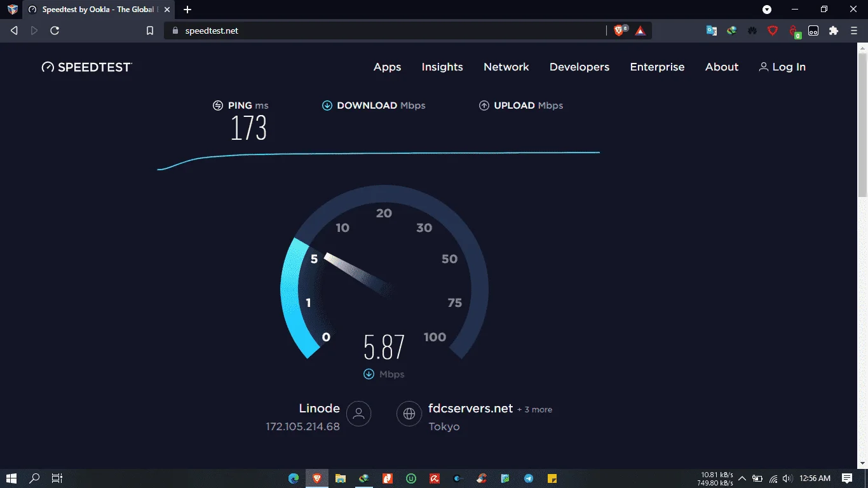Open the Network menu
Viewport: 868px width, 488px height.
506,67
